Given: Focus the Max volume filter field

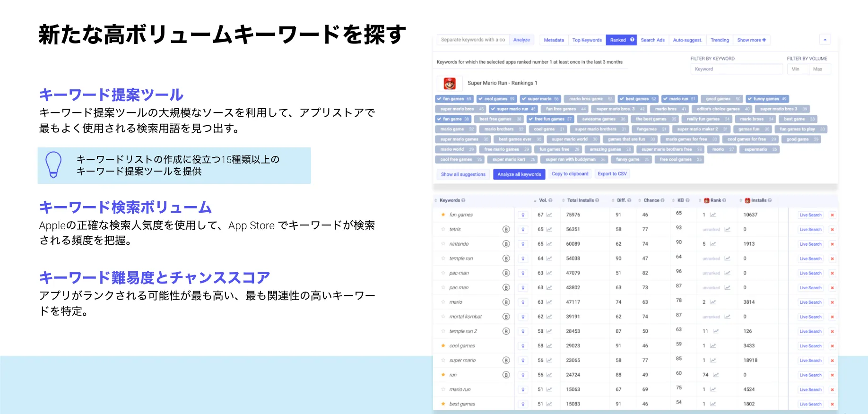Looking at the screenshot, I should coord(820,69).
